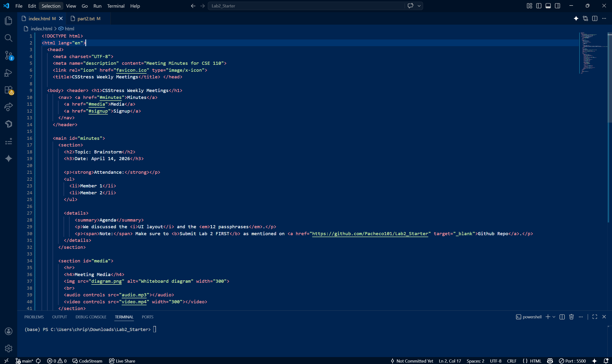612x364 pixels.
Task: Open the Terminal menu
Action: 116,6
